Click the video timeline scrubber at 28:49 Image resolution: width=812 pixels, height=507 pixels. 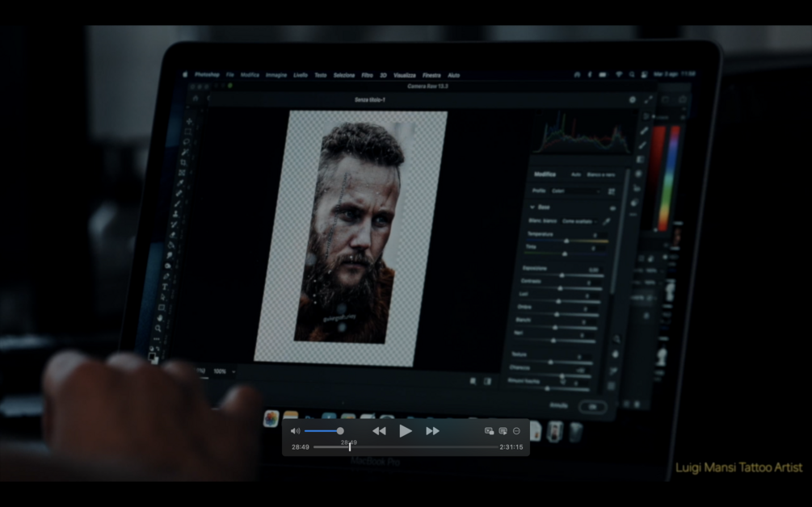(x=350, y=446)
